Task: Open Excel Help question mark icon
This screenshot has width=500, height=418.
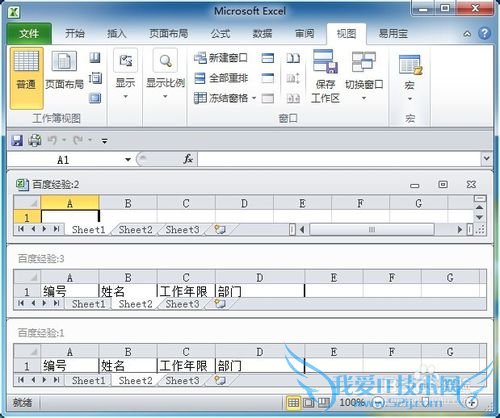Action: (x=484, y=33)
